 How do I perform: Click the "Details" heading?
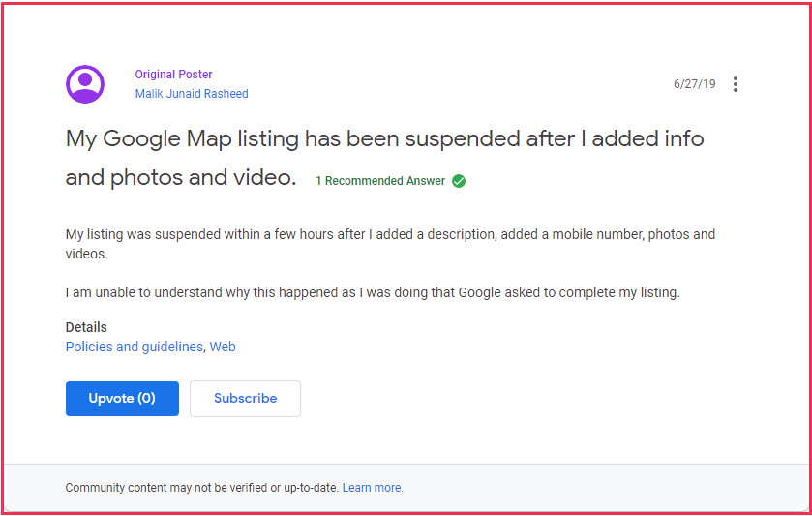point(86,327)
